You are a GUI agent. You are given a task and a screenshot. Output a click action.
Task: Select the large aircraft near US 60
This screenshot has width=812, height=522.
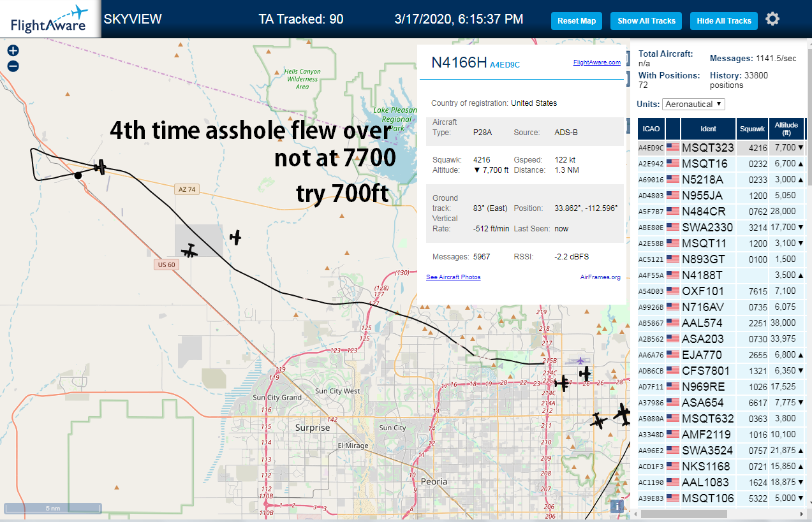189,251
